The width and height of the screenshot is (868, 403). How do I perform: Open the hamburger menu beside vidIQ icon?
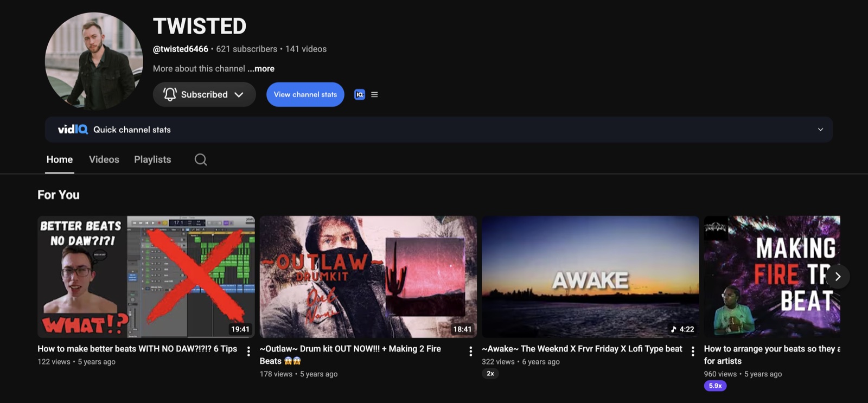(x=374, y=94)
